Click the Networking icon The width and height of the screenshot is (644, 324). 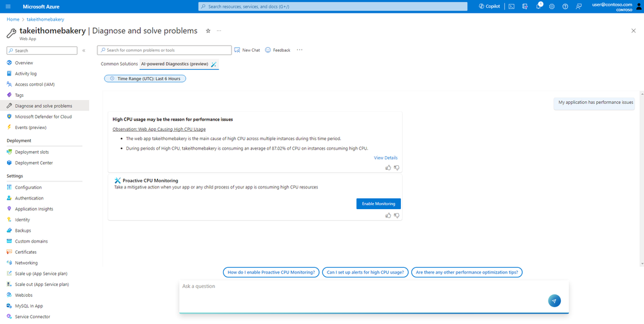pyautogui.click(x=9, y=263)
